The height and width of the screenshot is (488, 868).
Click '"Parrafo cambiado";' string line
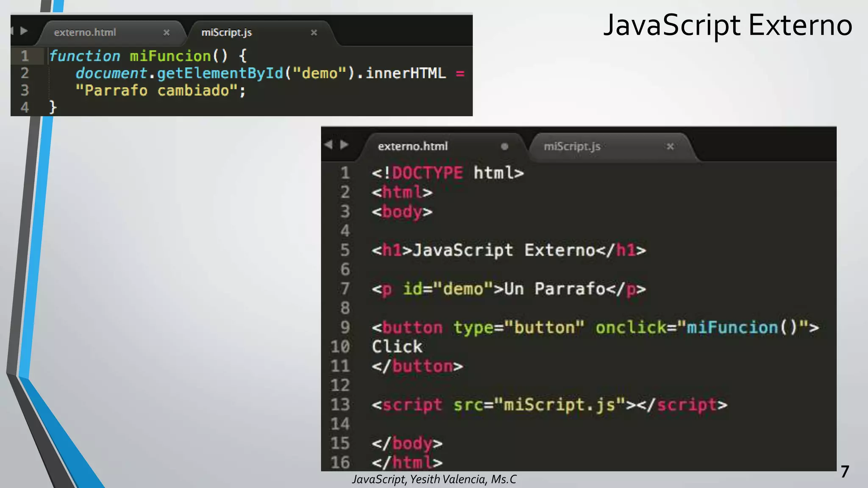[x=160, y=90]
